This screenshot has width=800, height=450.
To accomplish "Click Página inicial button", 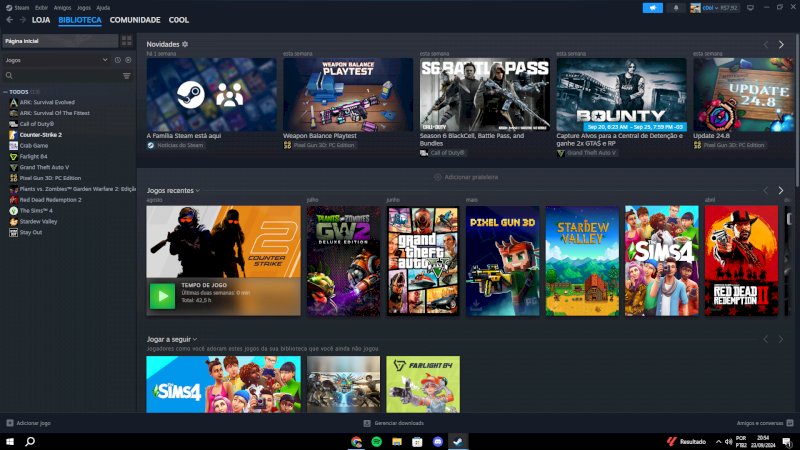I will 60,41.
